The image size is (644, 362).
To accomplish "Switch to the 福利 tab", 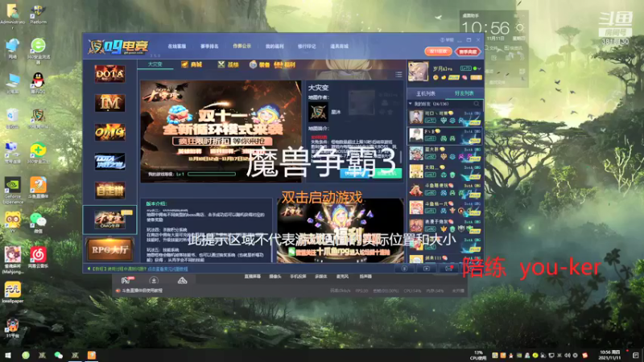I will 285,64.
